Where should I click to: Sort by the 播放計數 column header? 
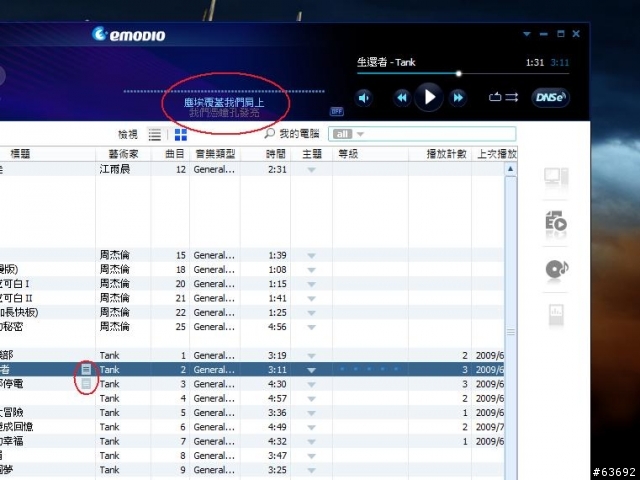coord(446,154)
